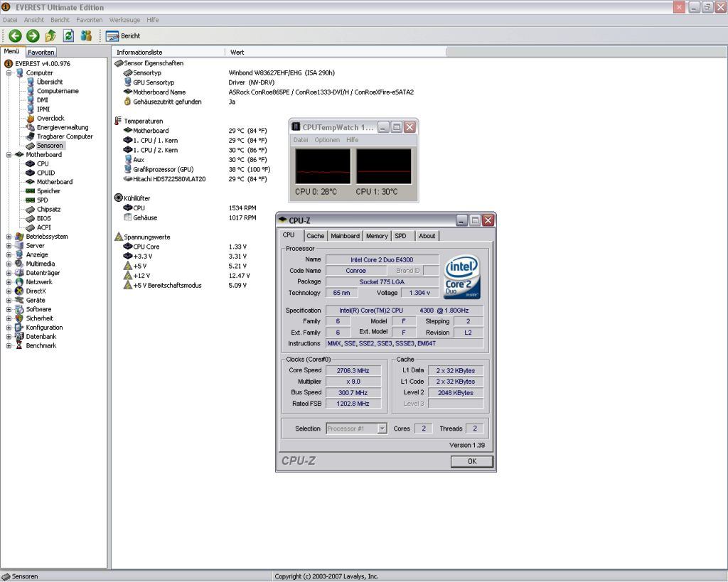Image resolution: width=728 pixels, height=582 pixels.
Task: Click the green Back arrow in EVEREST toolbar
Action: [x=15, y=36]
